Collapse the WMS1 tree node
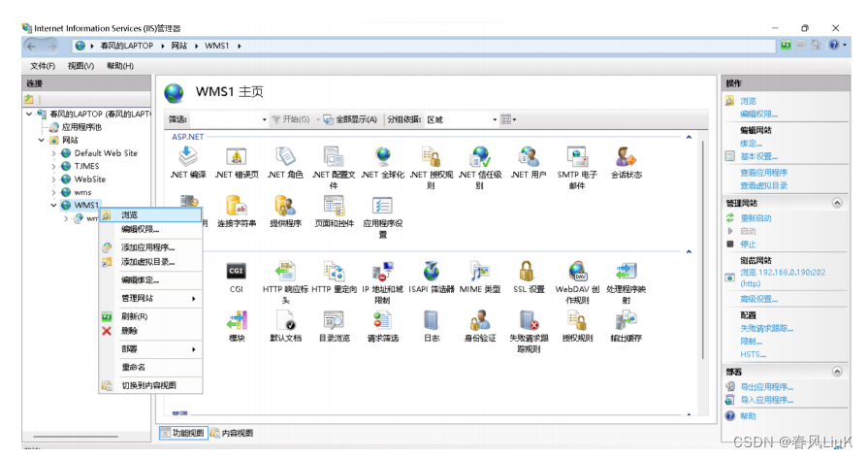 point(53,206)
